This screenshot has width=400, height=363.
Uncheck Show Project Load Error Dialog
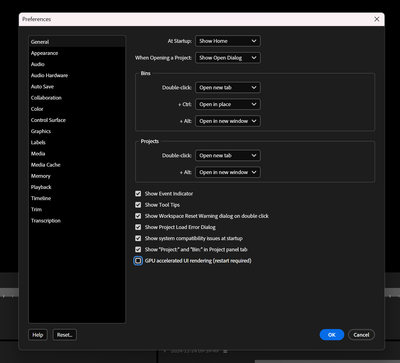tap(138, 227)
